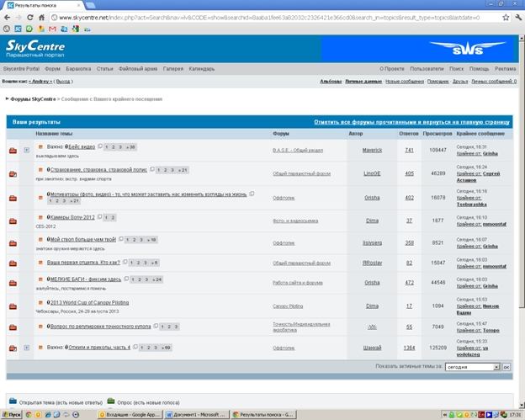Open the Chrome wrench menu
This screenshot has height=420, width=525.
coord(518,18)
